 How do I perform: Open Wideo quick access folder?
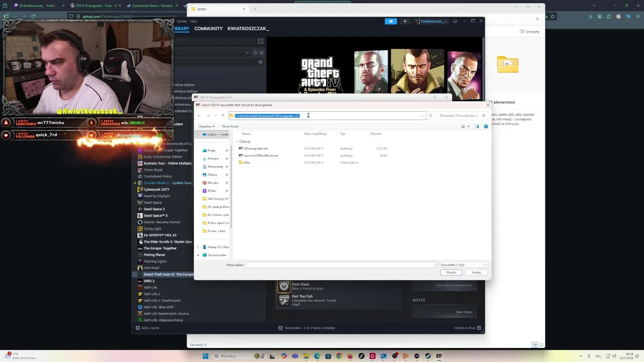[x=212, y=191]
